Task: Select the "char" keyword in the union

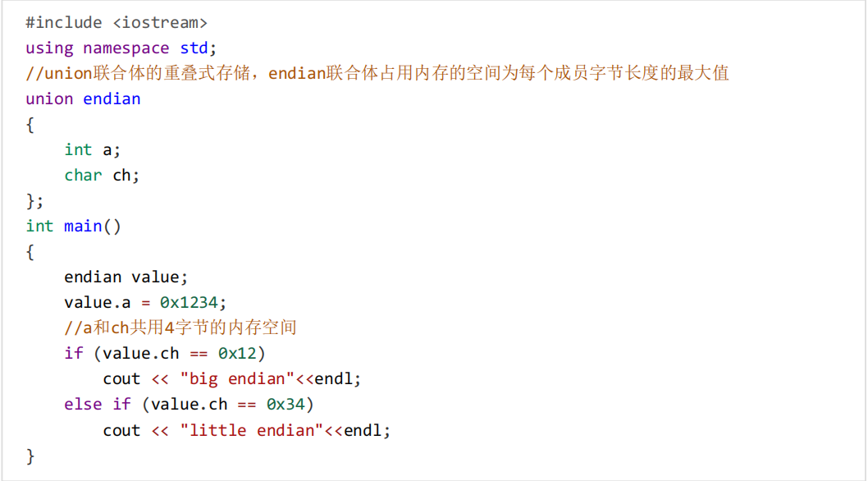Action: tap(83, 175)
